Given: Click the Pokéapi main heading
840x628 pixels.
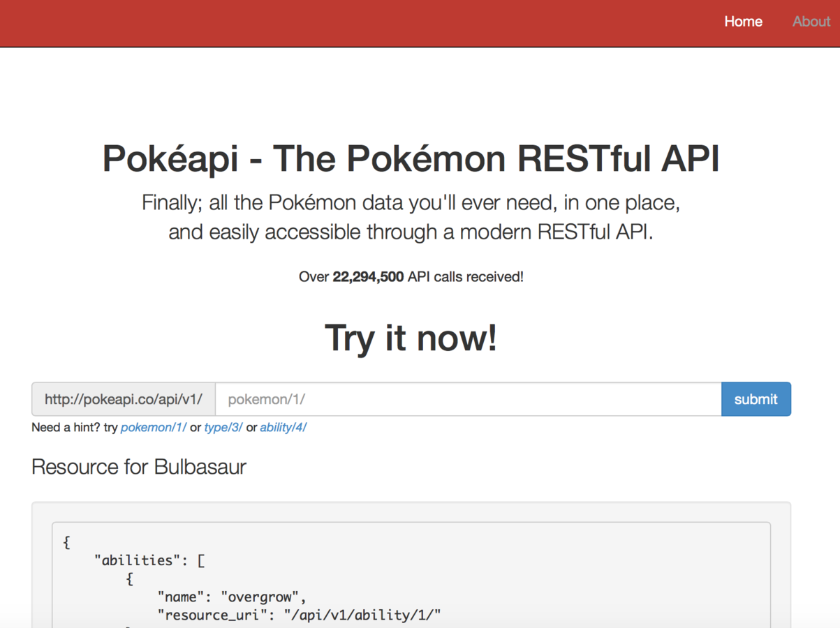Looking at the screenshot, I should (411, 159).
